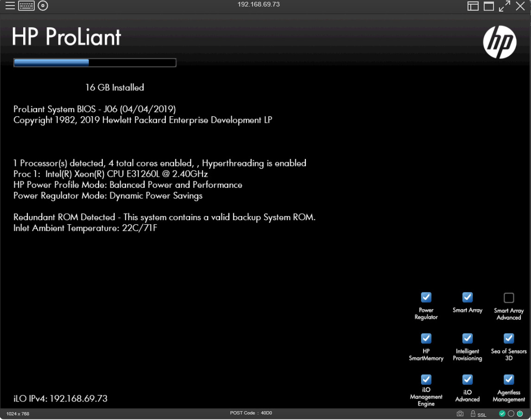Click the window layout panel icon
531x420 pixels.
pyautogui.click(x=473, y=6)
